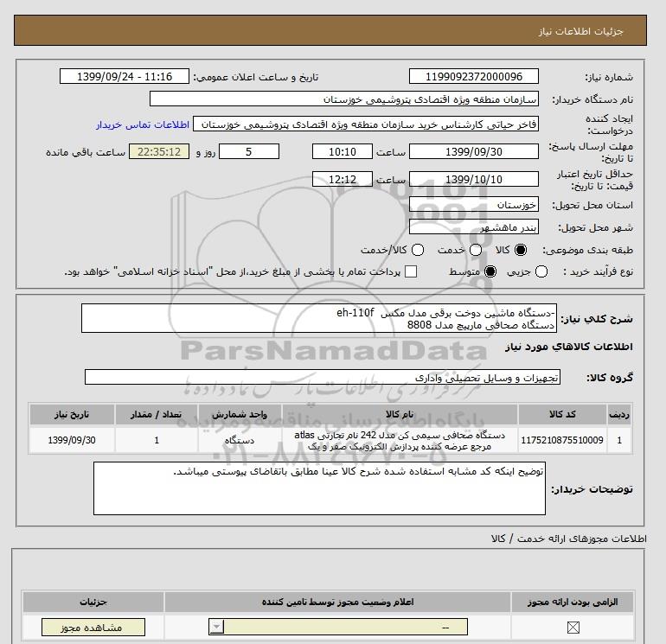Click the الزامی بودن ارائه مجوز column header
The height and width of the screenshot is (644, 666).
pos(573,602)
